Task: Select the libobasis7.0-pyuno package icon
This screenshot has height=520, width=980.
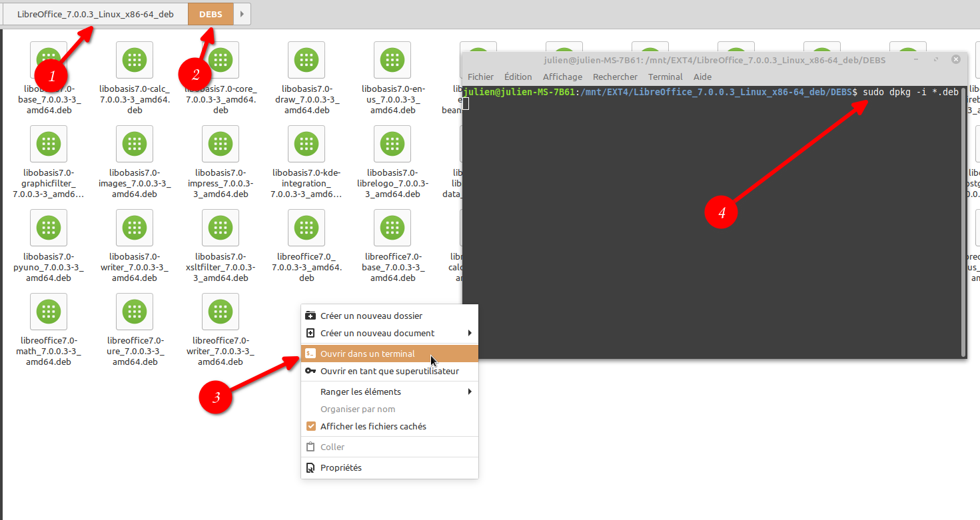Action: pos(49,228)
